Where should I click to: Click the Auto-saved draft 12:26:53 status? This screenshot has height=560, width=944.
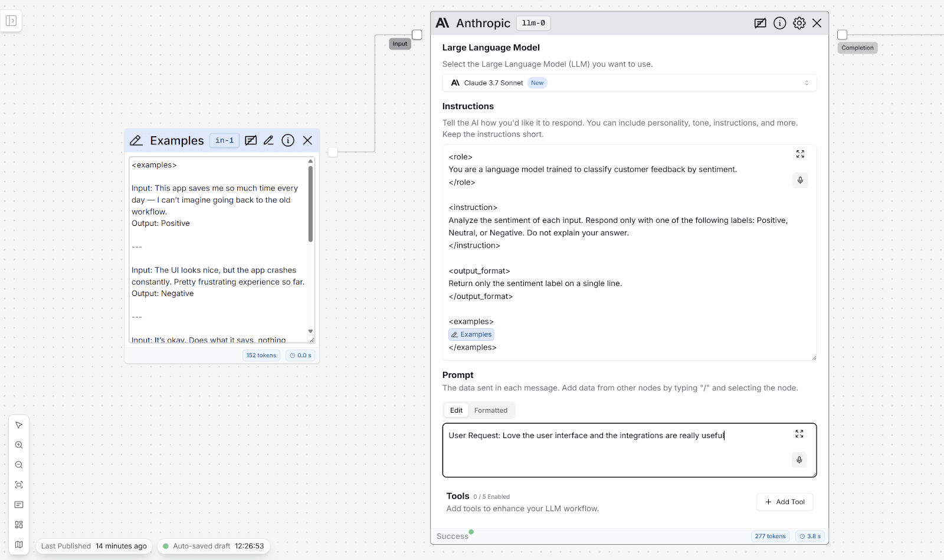[214, 546]
